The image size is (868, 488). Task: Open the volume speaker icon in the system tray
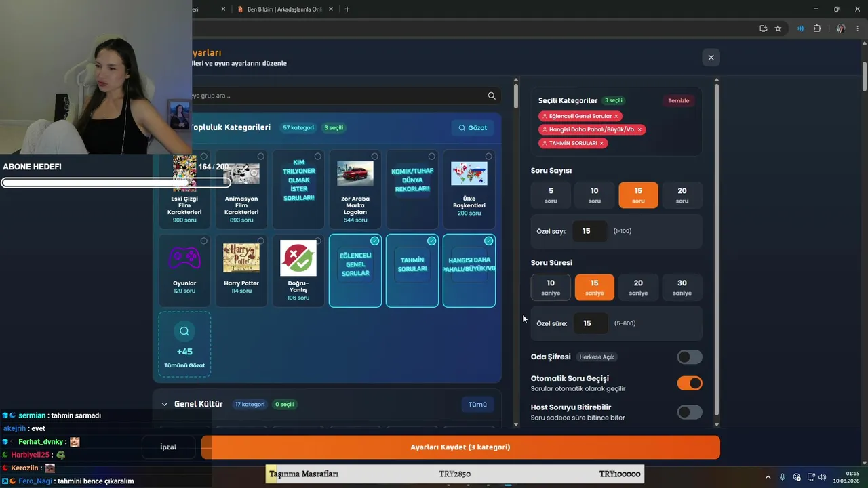(x=823, y=477)
